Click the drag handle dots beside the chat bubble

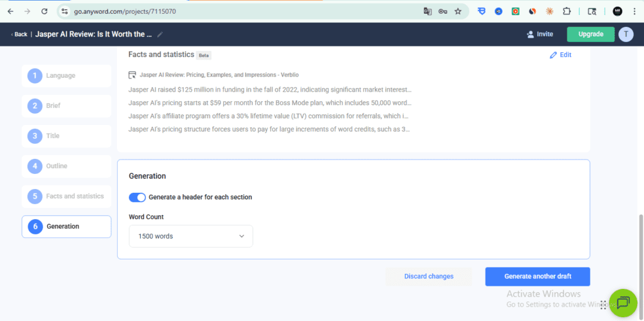pos(603,305)
